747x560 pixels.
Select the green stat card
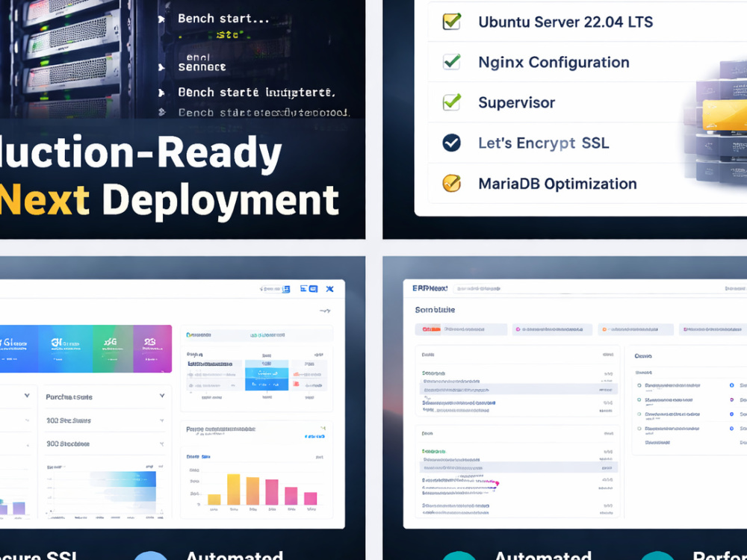(113, 349)
